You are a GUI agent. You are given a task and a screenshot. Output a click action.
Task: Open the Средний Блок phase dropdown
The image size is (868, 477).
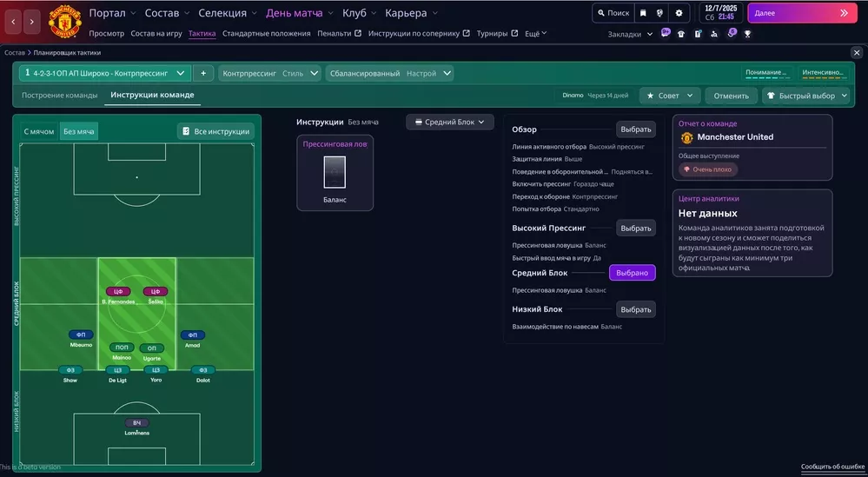(449, 123)
